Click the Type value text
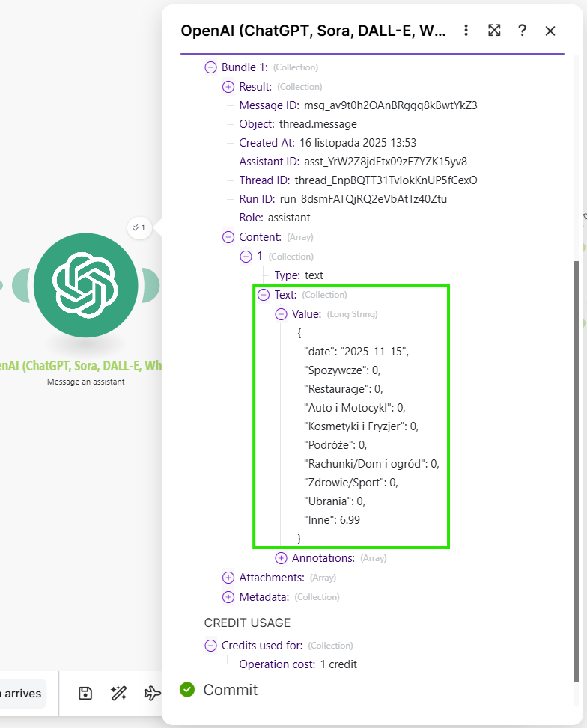This screenshot has width=587, height=728. tap(314, 275)
